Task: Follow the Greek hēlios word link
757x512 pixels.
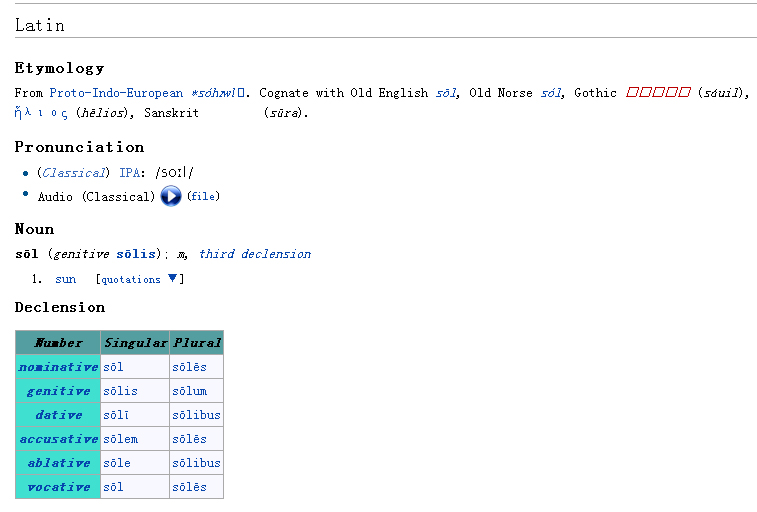Action: coord(41,113)
